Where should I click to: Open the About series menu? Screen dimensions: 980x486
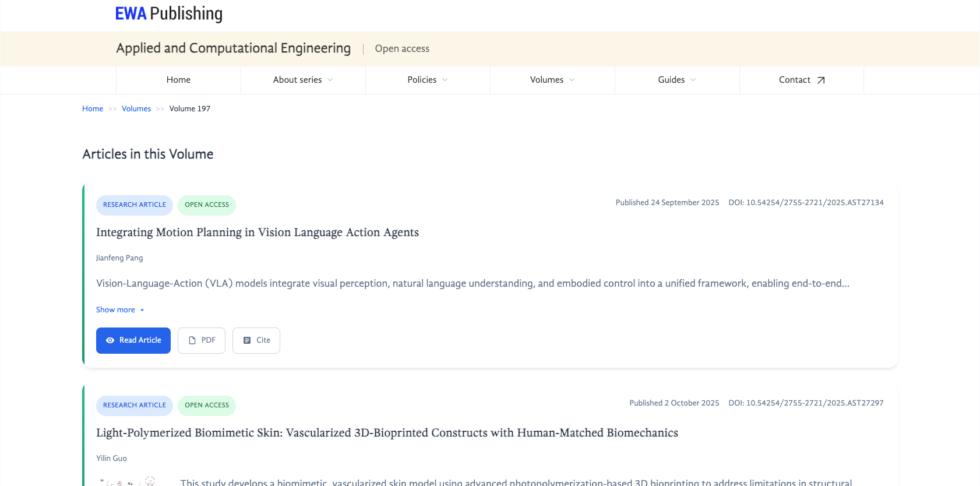[303, 80]
